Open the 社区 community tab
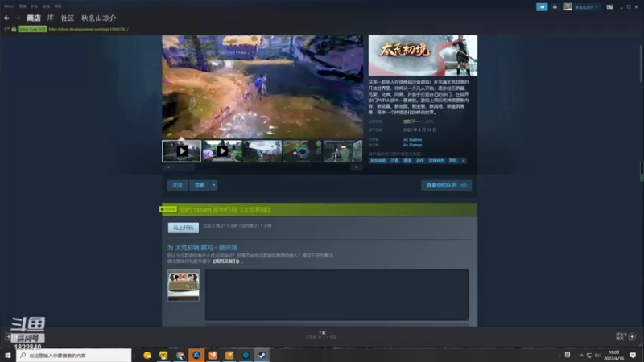Image resolution: width=644 pixels, height=362 pixels. click(68, 18)
